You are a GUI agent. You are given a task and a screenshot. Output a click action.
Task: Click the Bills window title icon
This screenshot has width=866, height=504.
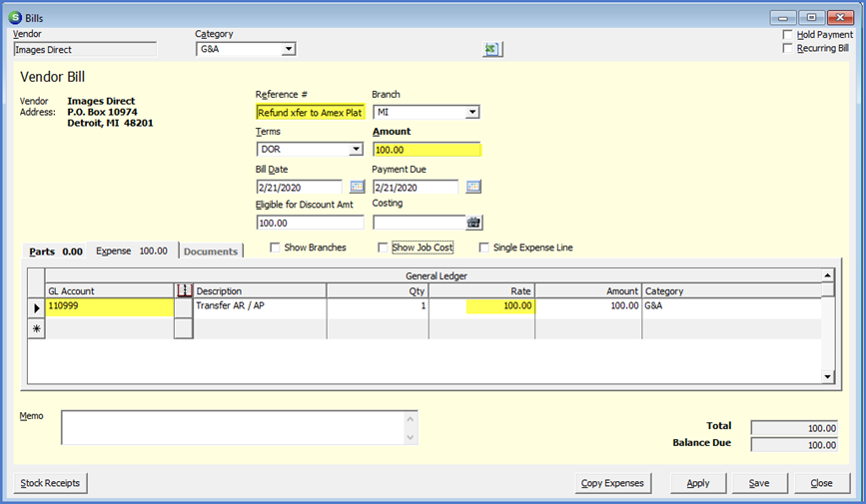(14, 17)
